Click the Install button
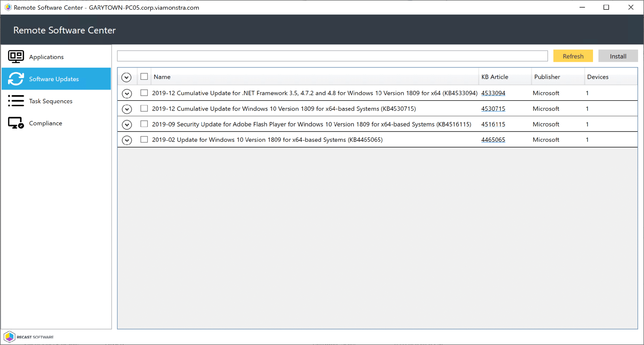 pos(618,56)
